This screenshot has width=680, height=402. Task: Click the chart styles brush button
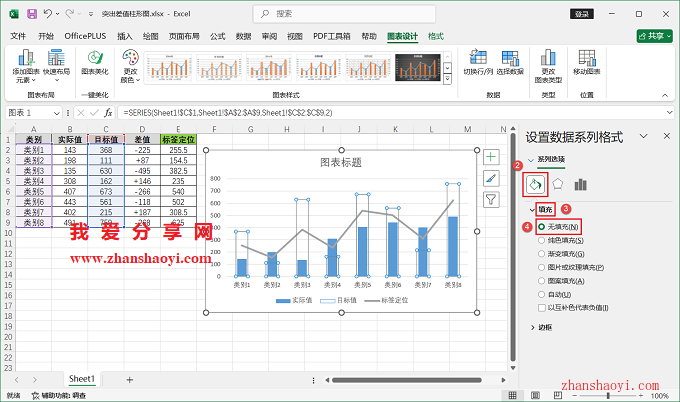(491, 178)
